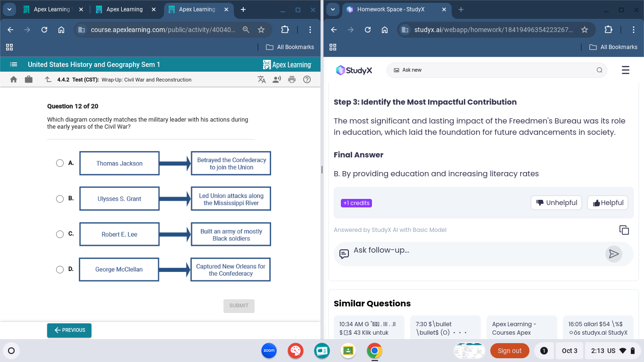Bookmark the StudyX page with star icon
Screen dimensions: 644x362
coord(585,30)
